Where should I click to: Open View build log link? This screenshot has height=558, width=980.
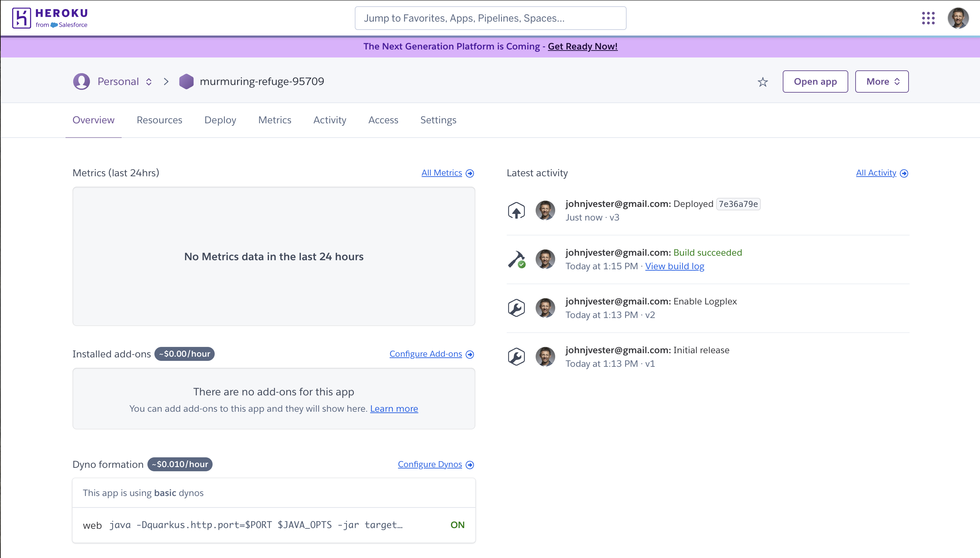(x=674, y=266)
